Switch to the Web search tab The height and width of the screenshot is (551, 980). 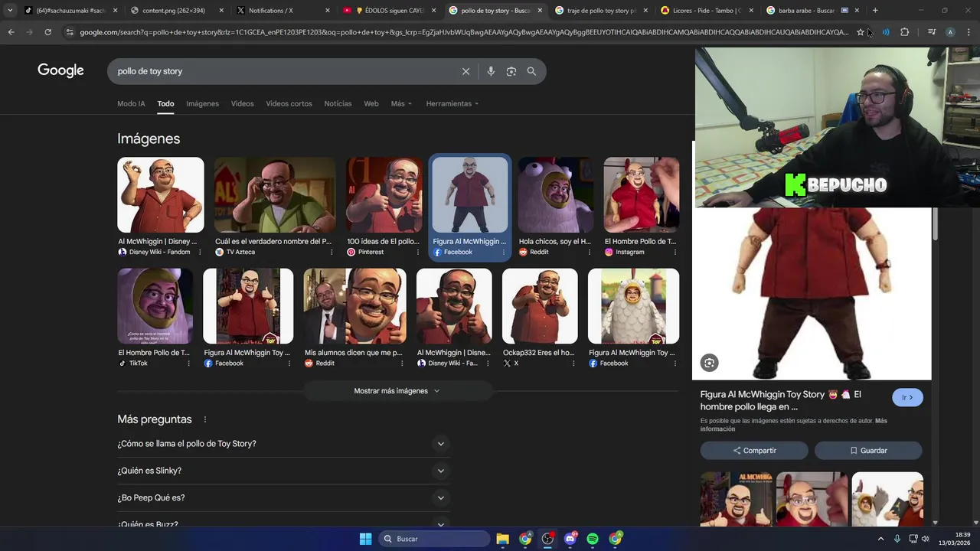pos(371,103)
